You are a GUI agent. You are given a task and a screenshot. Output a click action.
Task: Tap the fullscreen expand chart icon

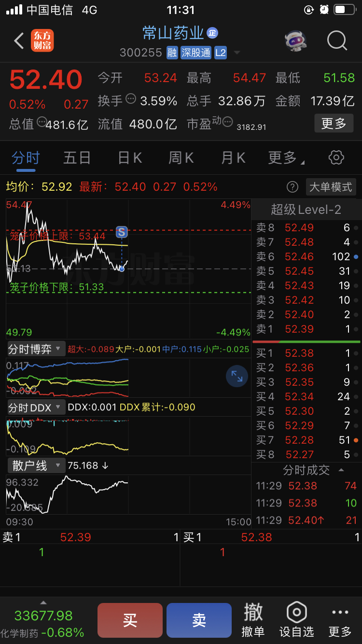pyautogui.click(x=237, y=377)
